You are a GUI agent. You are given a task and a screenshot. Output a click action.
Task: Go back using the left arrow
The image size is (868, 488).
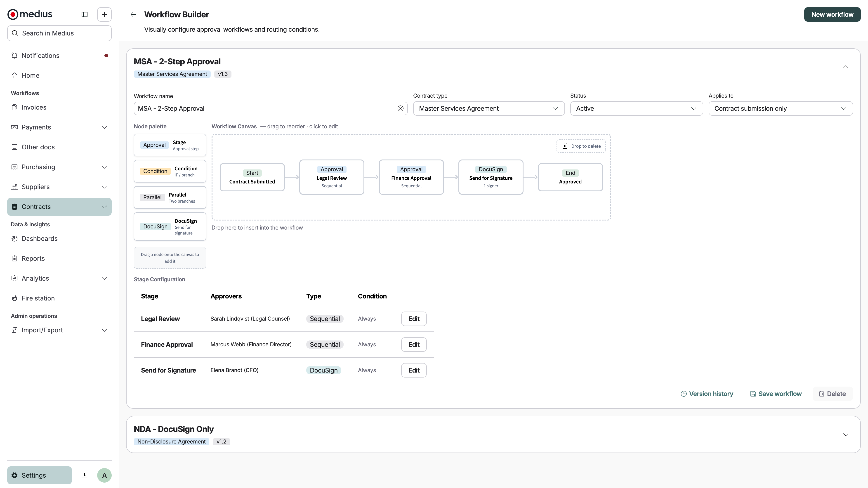tap(133, 14)
